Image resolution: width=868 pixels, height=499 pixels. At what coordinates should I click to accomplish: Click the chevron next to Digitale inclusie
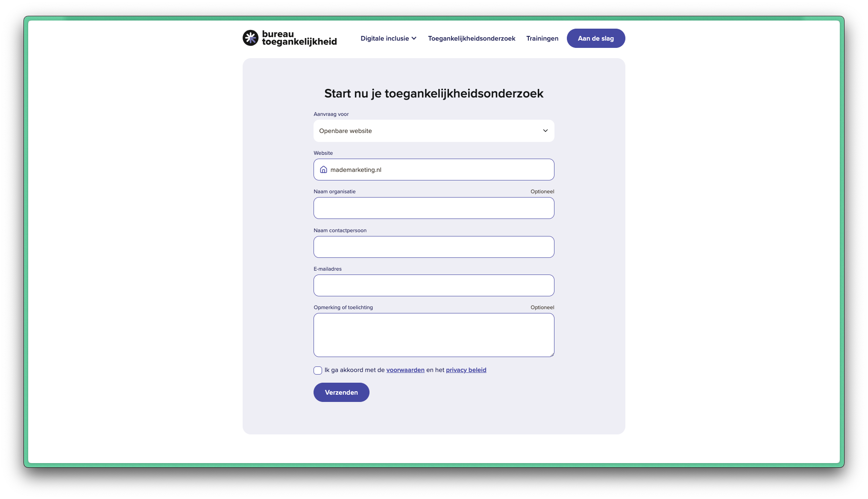(413, 38)
